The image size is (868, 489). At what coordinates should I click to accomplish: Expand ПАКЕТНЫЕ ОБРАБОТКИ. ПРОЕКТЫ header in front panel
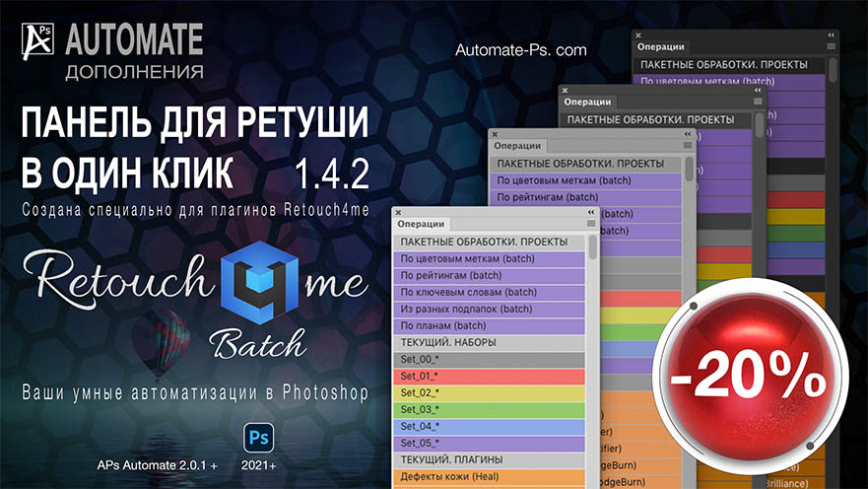483,242
